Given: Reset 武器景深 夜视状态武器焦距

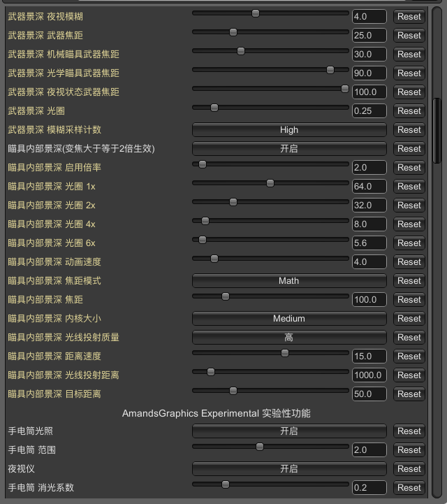Looking at the screenshot, I should tap(409, 92).
